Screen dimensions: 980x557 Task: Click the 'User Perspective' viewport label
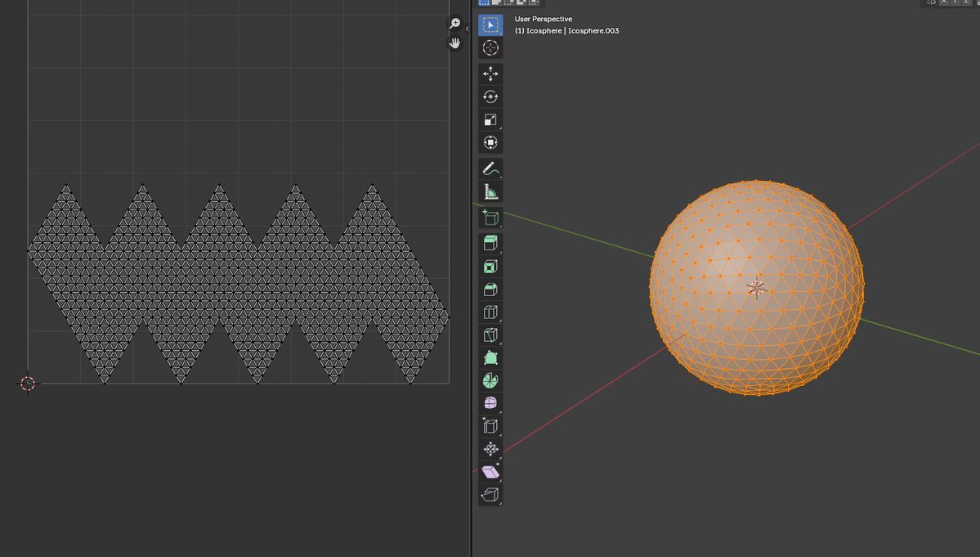tap(543, 20)
